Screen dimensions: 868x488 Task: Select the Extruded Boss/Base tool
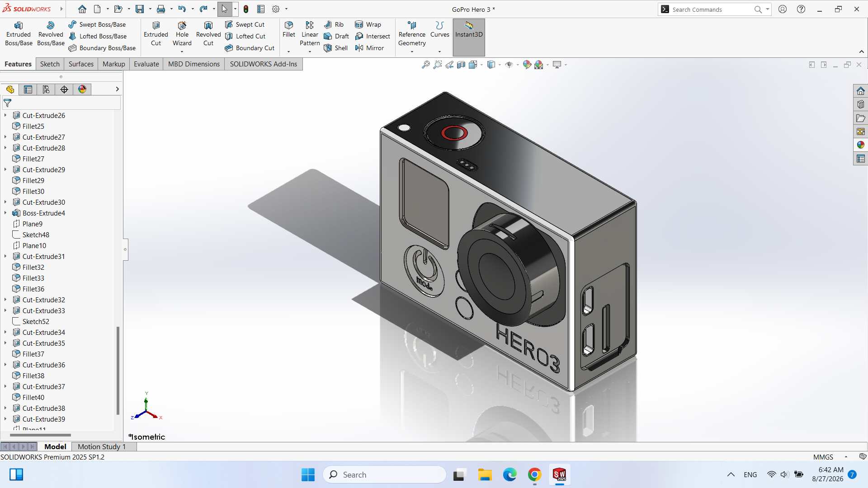coord(19,34)
